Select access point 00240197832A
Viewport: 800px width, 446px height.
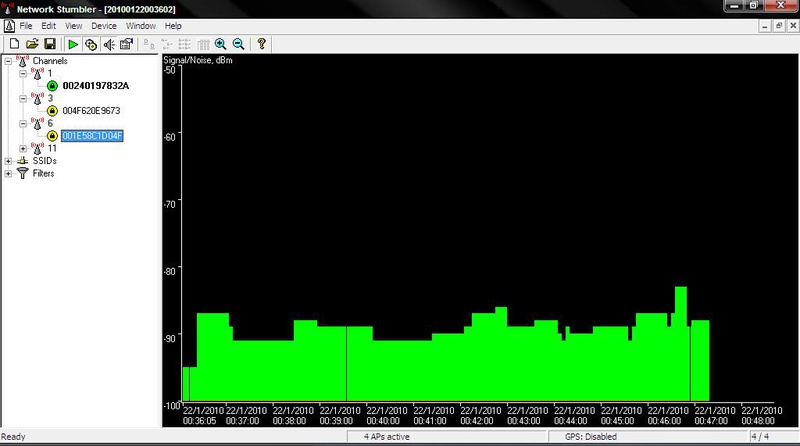[x=96, y=86]
